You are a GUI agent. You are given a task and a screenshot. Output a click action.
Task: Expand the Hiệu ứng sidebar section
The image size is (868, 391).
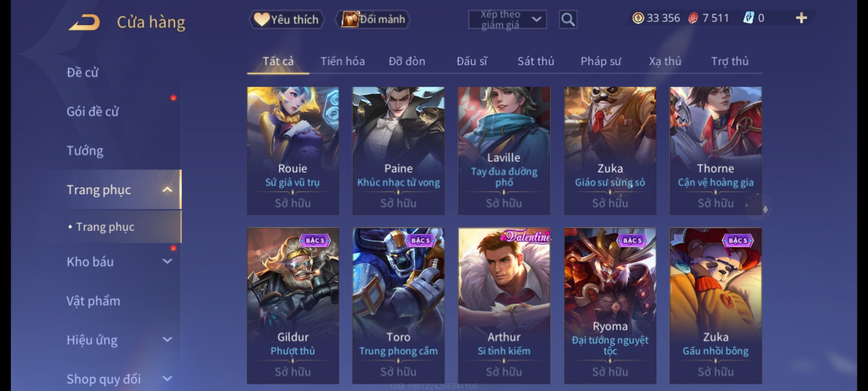(167, 340)
